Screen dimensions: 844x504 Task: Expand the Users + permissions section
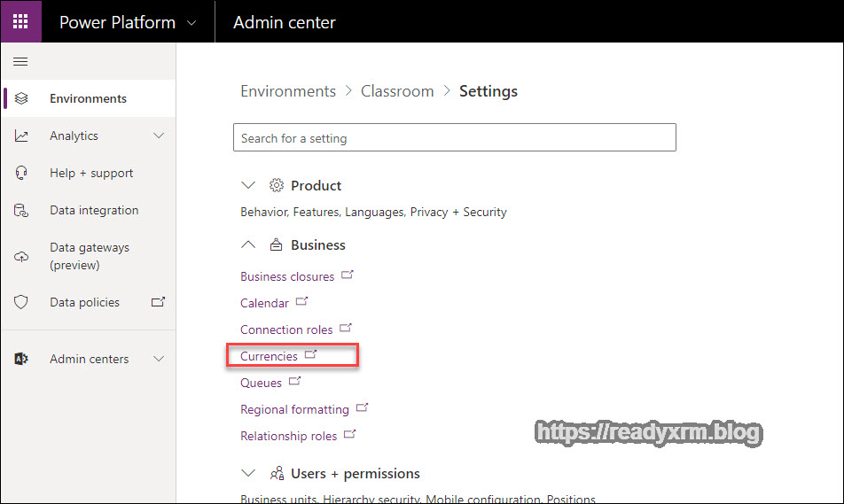click(248, 473)
